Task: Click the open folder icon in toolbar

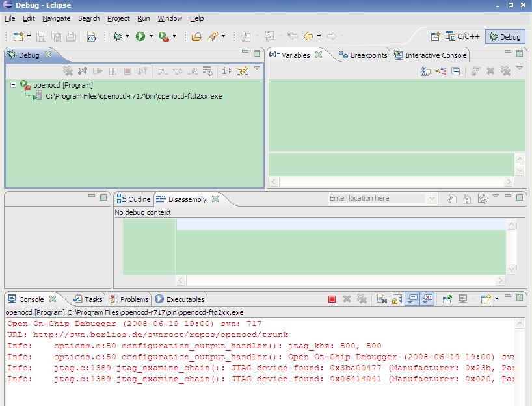Action: 196,36
